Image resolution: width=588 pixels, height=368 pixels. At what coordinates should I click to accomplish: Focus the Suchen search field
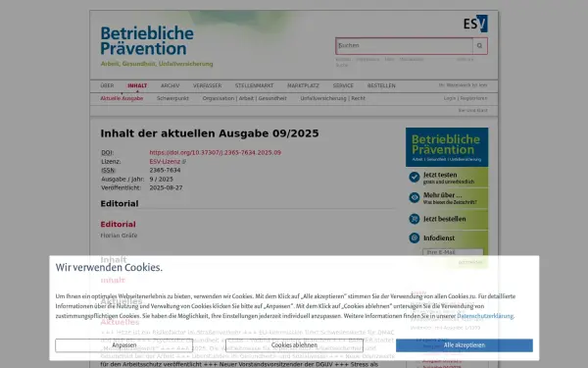tap(404, 46)
